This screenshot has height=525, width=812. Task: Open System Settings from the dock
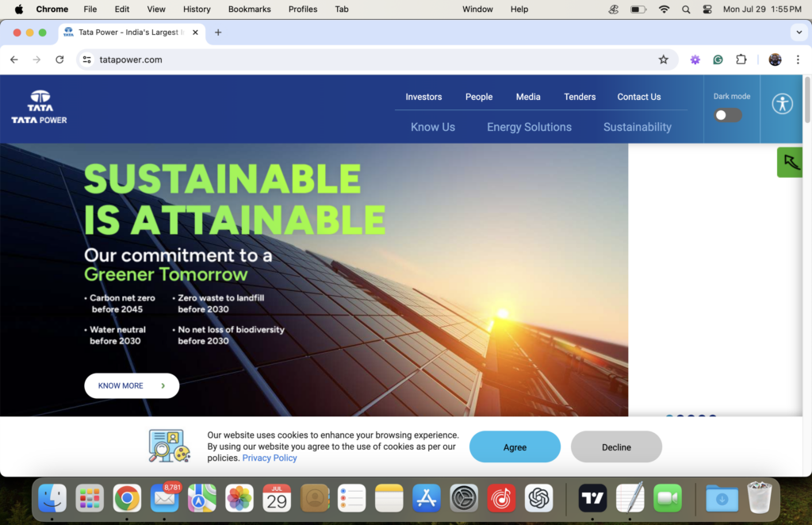click(x=464, y=499)
